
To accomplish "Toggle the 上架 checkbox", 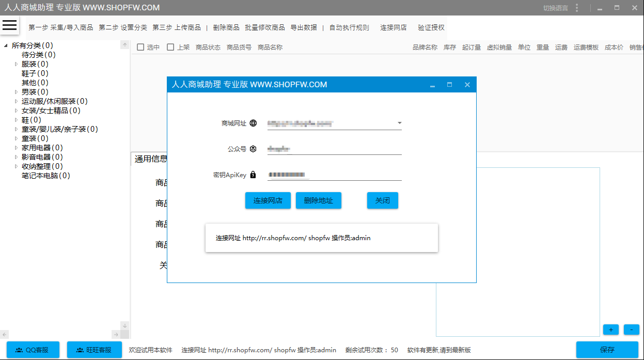I will tap(170, 48).
